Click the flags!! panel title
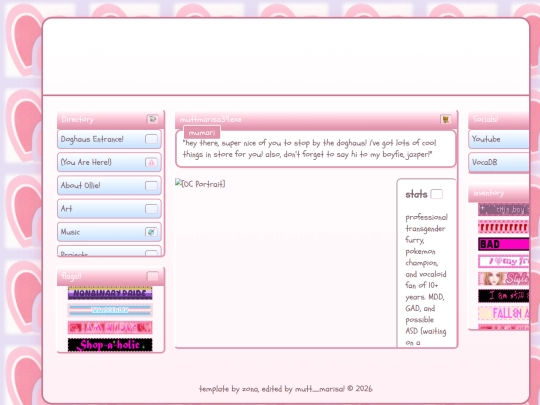This screenshot has height=405, width=540. pos(71,276)
